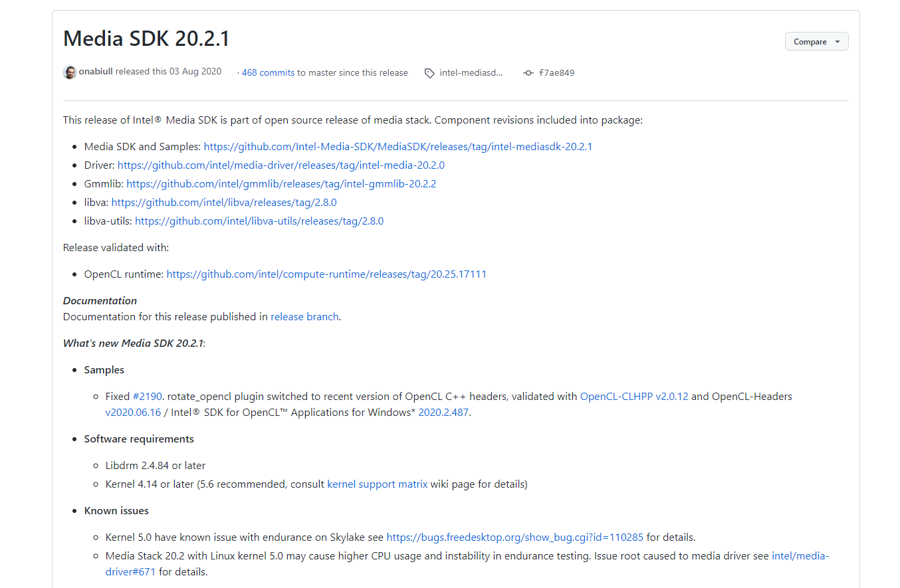Open commit f7ae849
The height and width of the screenshot is (588, 900).
click(x=556, y=73)
